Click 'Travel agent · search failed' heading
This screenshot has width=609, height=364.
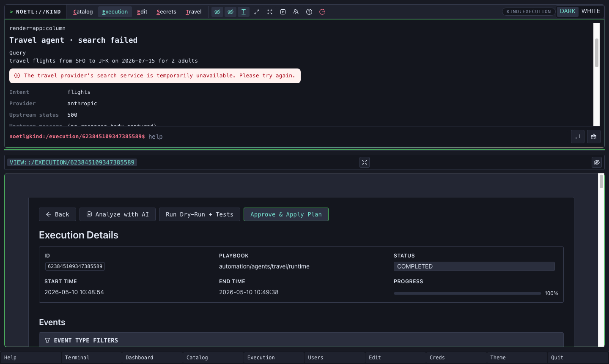74,40
